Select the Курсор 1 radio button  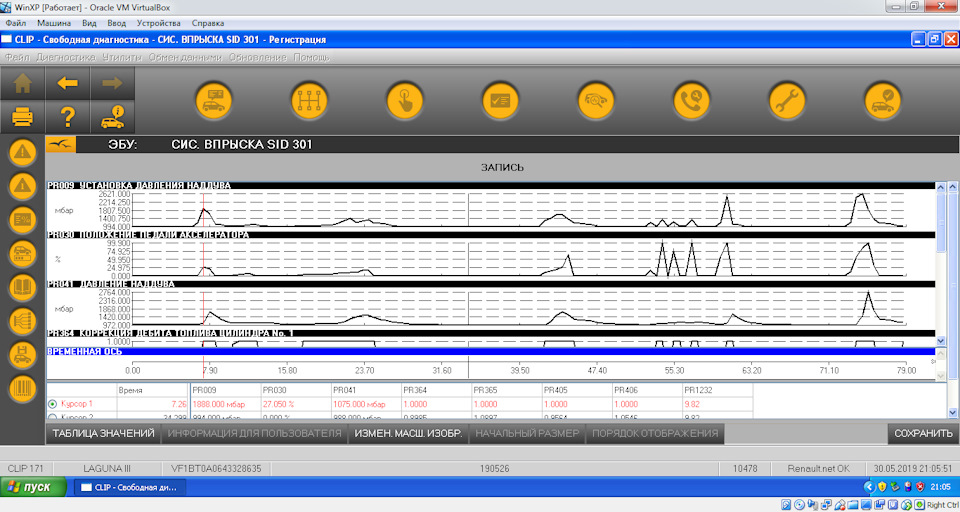pos(52,404)
